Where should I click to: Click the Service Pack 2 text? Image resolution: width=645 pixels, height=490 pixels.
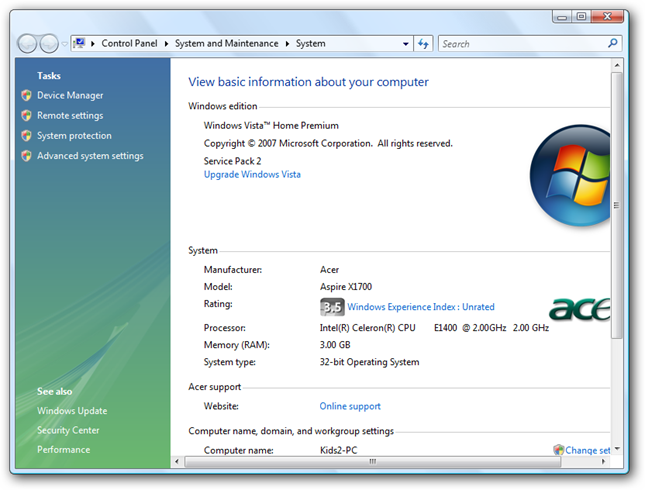(232, 161)
